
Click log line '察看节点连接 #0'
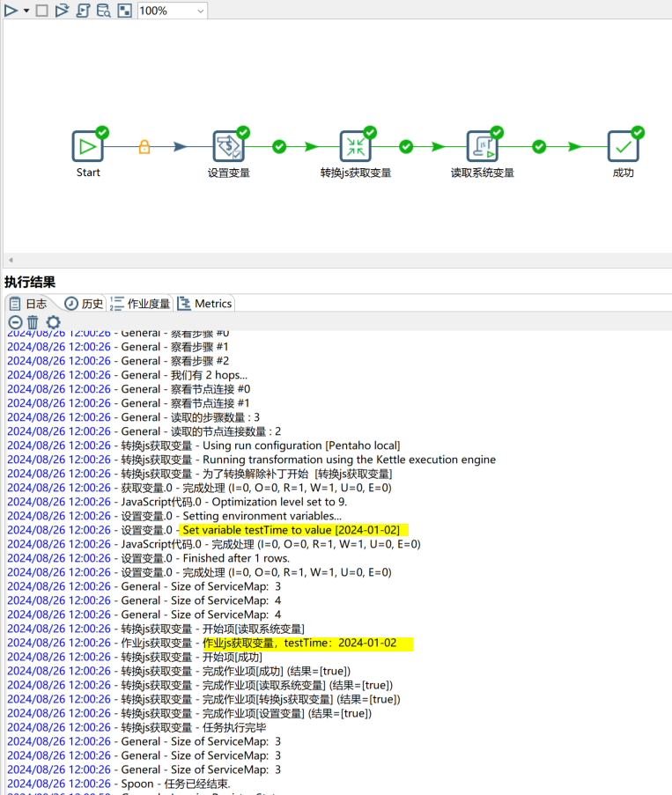(210, 389)
